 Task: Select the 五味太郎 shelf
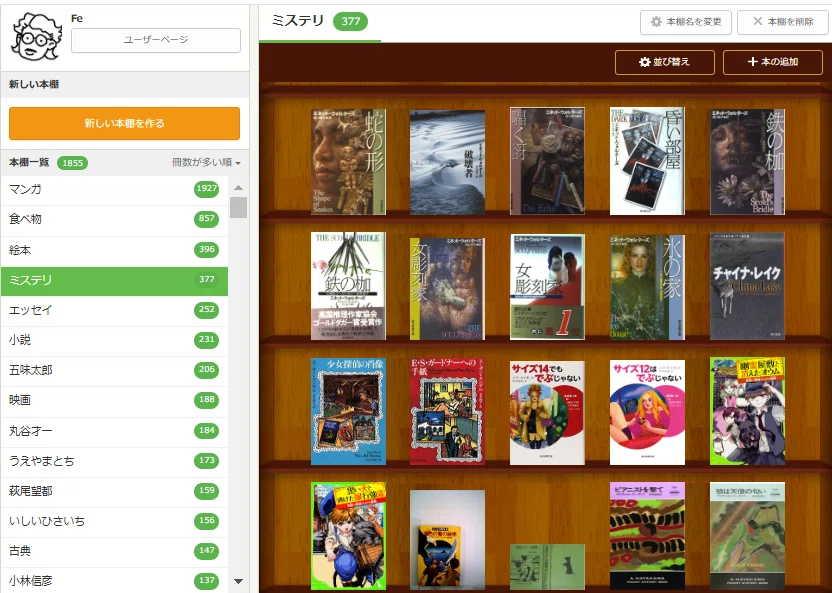[115, 370]
